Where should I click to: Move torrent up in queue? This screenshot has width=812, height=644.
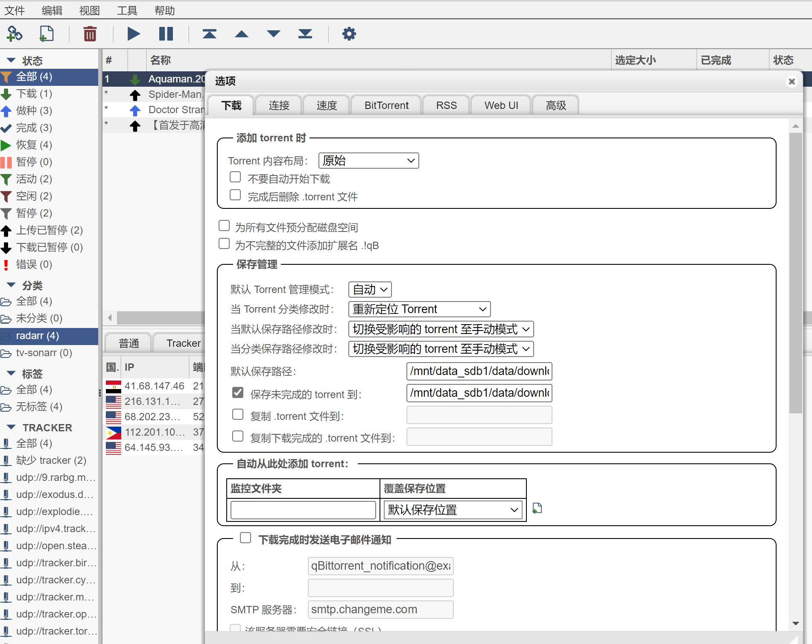tap(242, 34)
